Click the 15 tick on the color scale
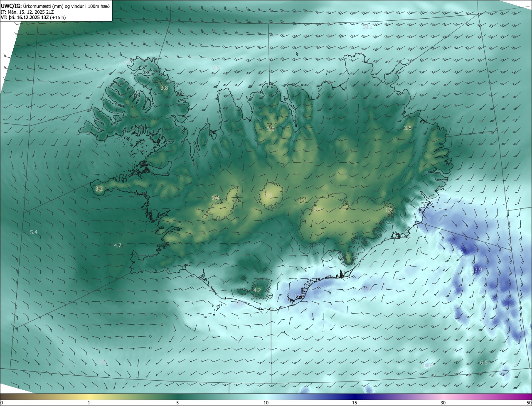The width and height of the screenshot is (532, 406). click(x=355, y=403)
